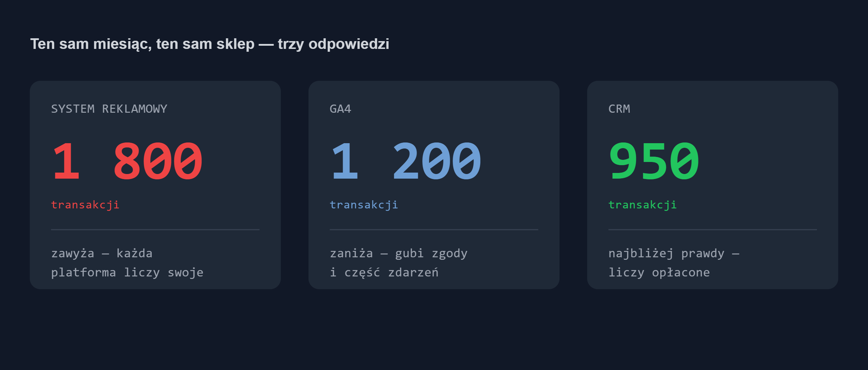The image size is (868, 370).
Task: Click the heading 'Ten sam miesiąc, ten sam sklep'
Action: point(142,44)
